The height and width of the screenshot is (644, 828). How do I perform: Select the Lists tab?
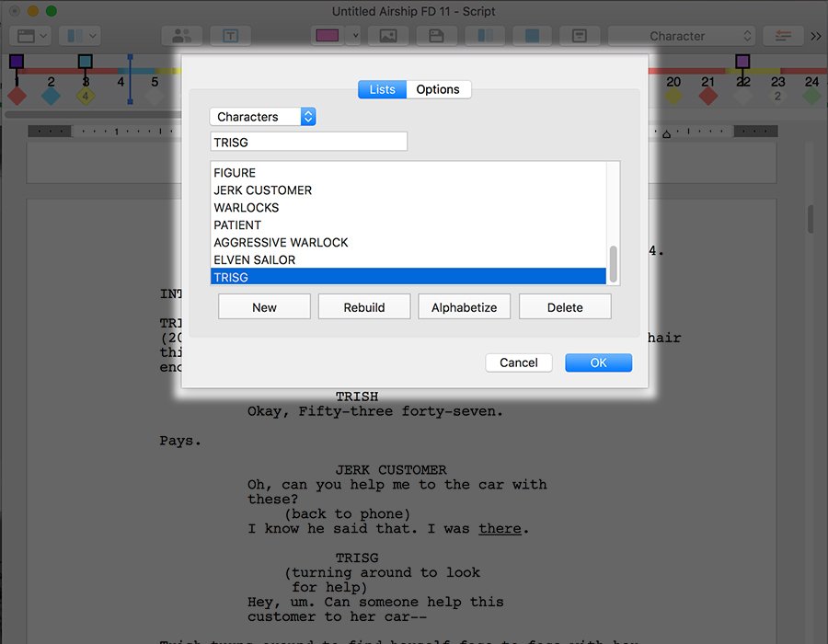coord(382,89)
